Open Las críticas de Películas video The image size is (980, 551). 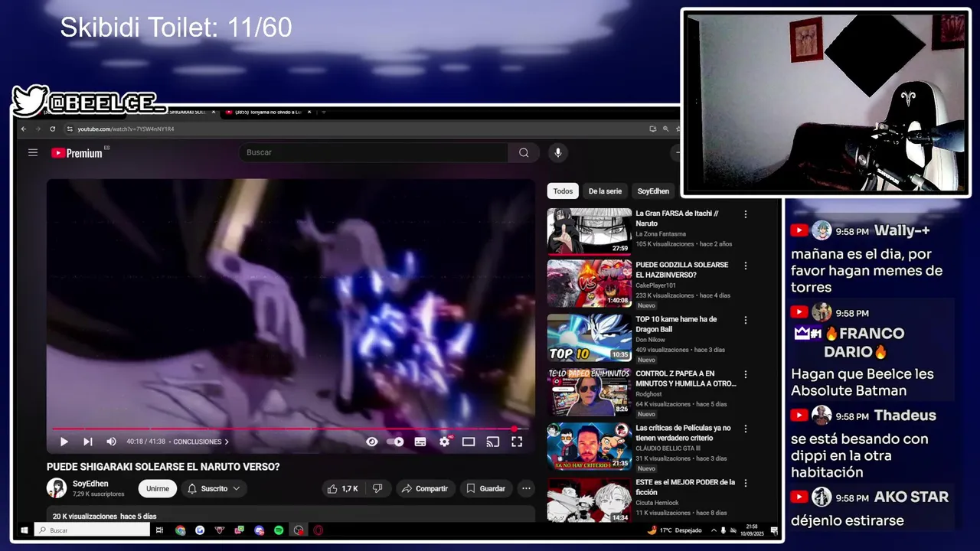pos(683,432)
